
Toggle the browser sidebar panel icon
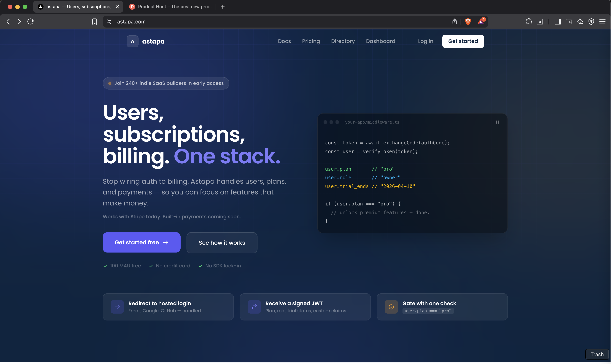[x=558, y=22]
